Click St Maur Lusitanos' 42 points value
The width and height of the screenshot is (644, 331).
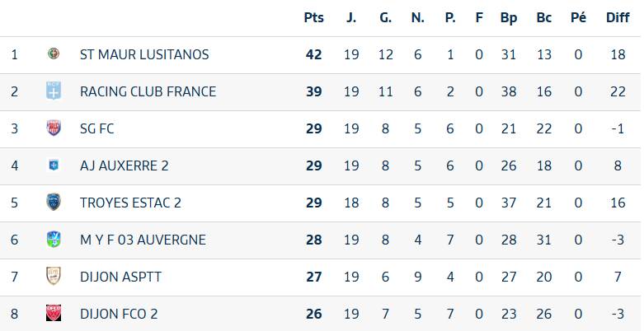point(313,54)
